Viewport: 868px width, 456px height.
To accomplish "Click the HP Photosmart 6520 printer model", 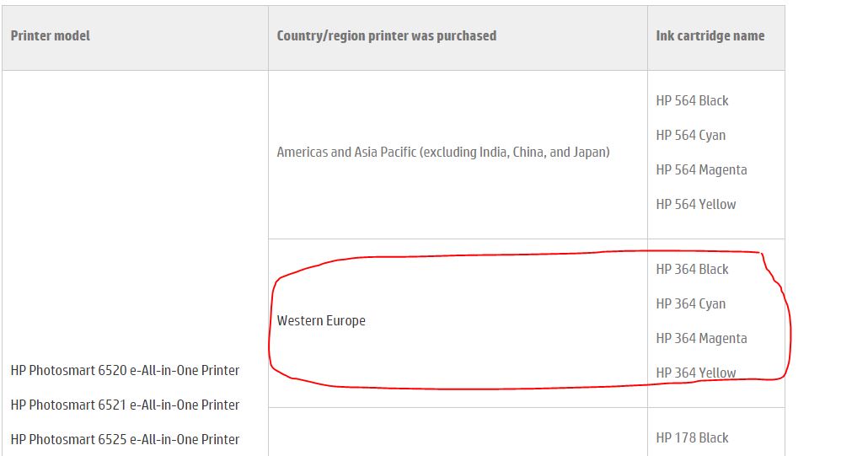I will pyautogui.click(x=125, y=370).
